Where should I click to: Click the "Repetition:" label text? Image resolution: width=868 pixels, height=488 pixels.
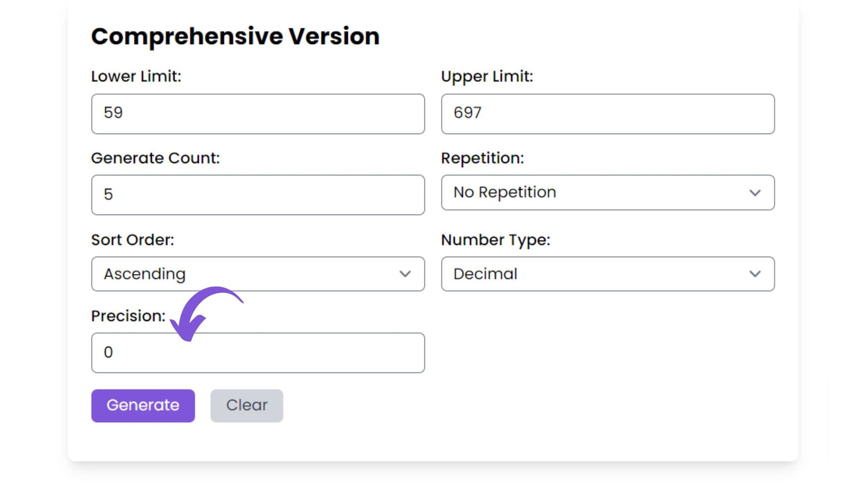(x=482, y=158)
